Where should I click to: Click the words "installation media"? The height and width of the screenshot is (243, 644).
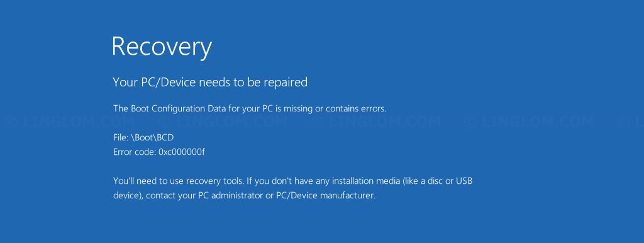[366, 181]
